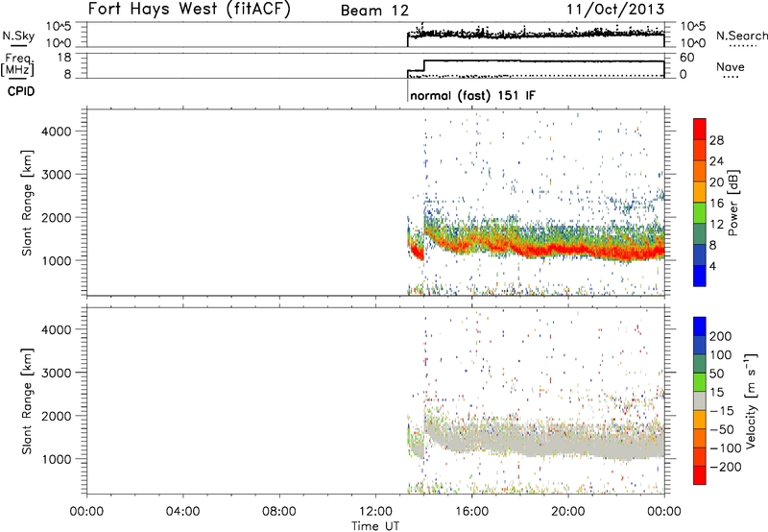The height and width of the screenshot is (532, 768).
Task: Click the "Velocity [m s-1]" color bar title
Action: pos(751,400)
